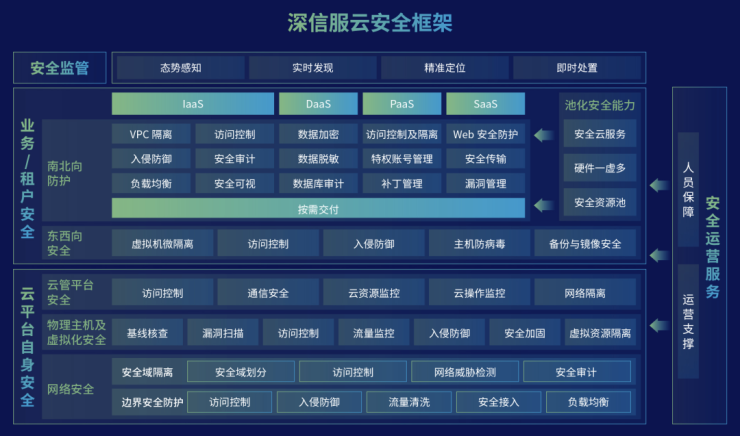Viewport: 740px width, 436px height.
Task: Click the 网络威胁检测 block
Action: [464, 372]
